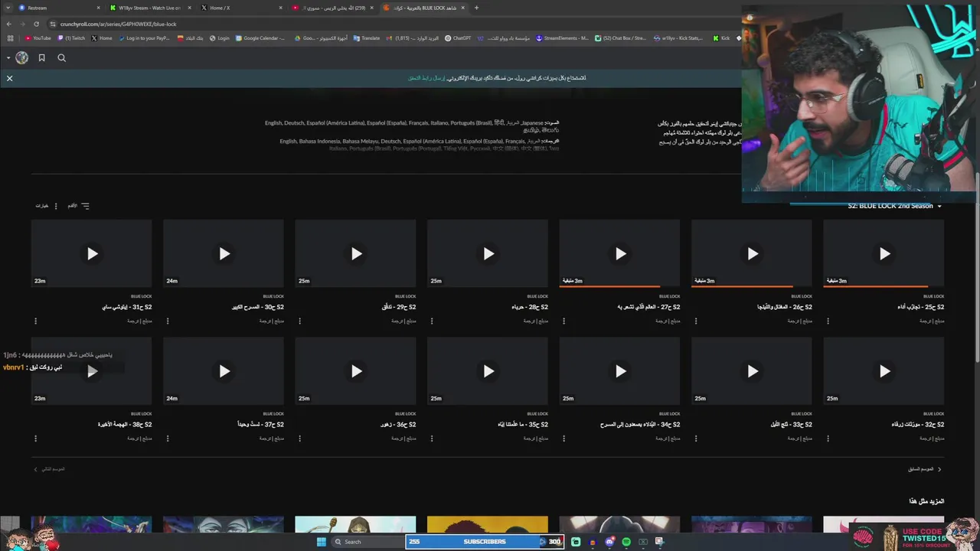The height and width of the screenshot is (551, 980).
Task: Play episode S2 E30 thumbnail
Action: pos(224,253)
